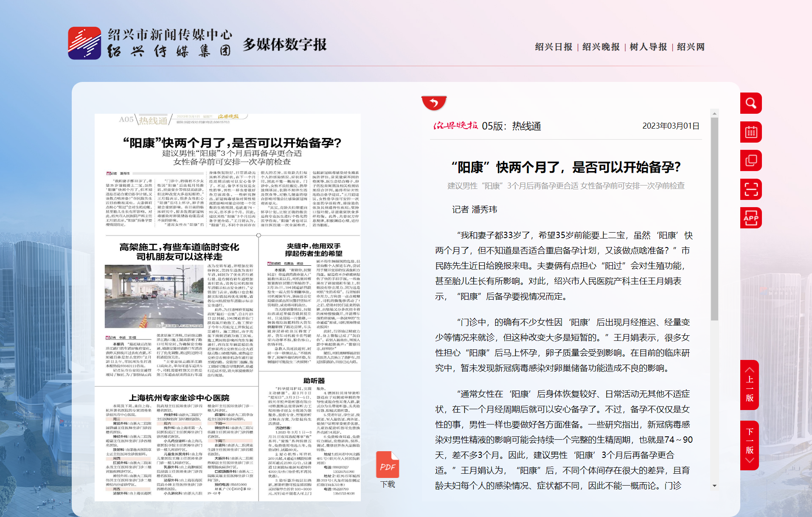Viewport: 812px width, 517px height.
Task: Click the byline 记者 潘秀玮
Action: coord(475,209)
